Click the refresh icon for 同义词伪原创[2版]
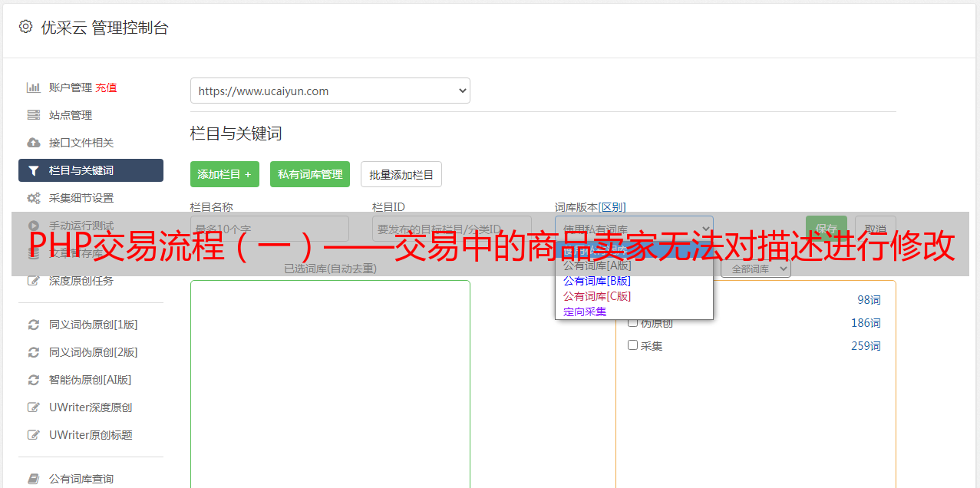 pyautogui.click(x=34, y=352)
